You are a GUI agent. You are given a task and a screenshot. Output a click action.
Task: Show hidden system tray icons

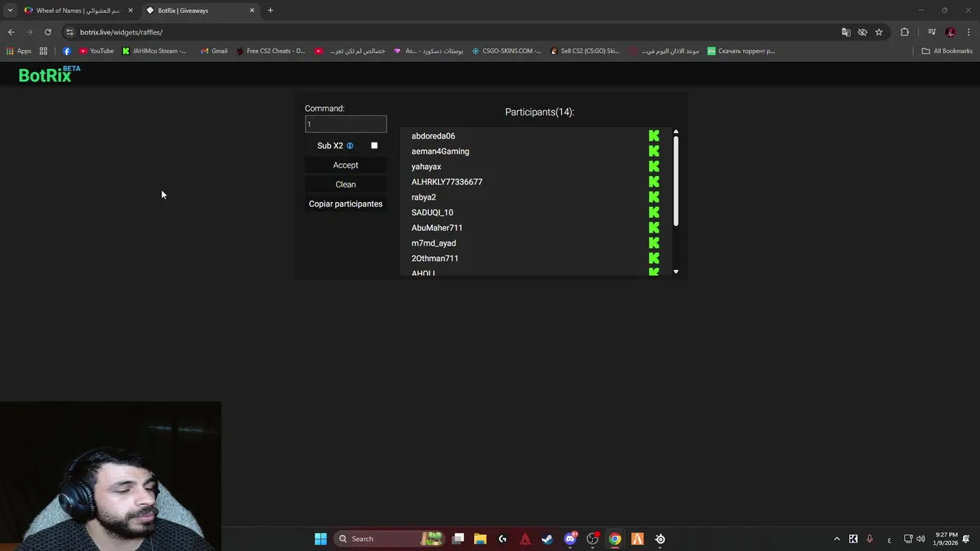pos(837,539)
